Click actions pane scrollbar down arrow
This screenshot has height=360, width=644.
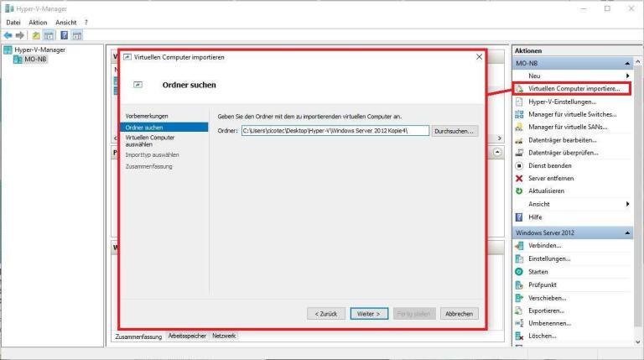coord(638,342)
